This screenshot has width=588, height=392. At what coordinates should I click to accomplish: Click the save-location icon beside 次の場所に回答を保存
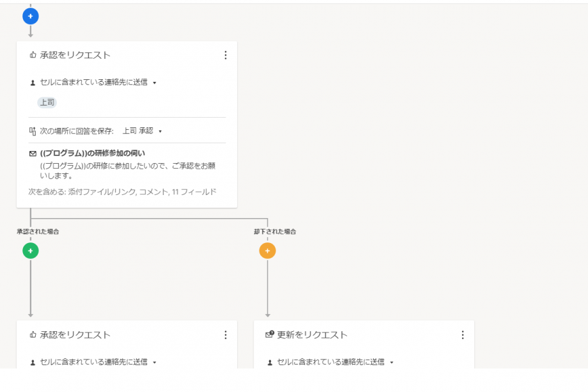point(33,131)
